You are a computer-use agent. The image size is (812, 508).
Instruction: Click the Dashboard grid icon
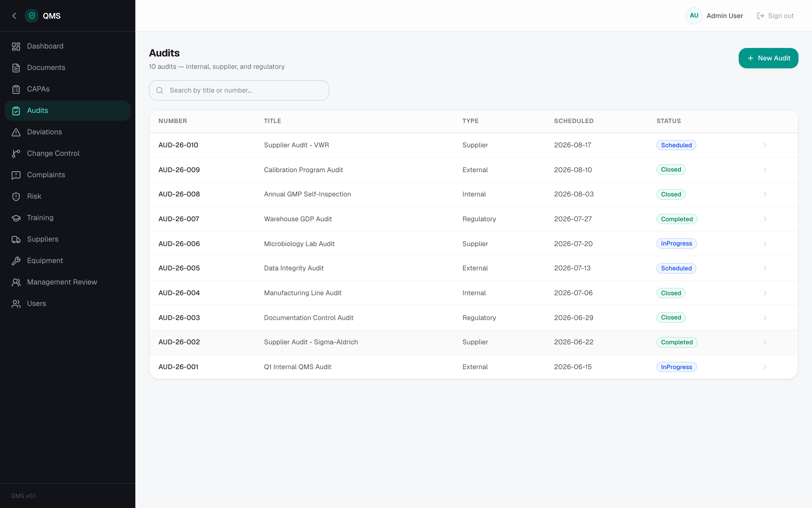point(16,46)
